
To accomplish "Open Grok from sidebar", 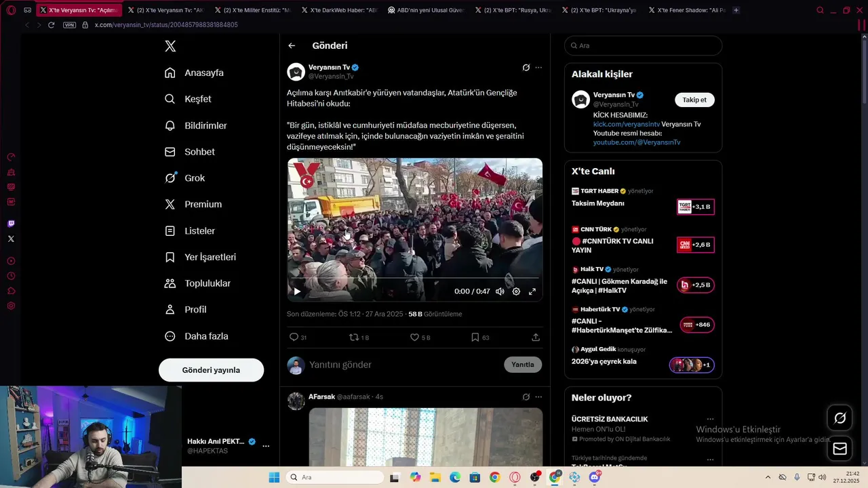I will [x=184, y=178].
